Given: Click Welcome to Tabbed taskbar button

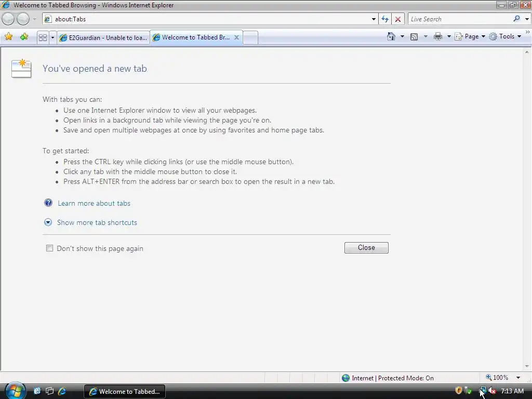Looking at the screenshot, I should pos(125,391).
